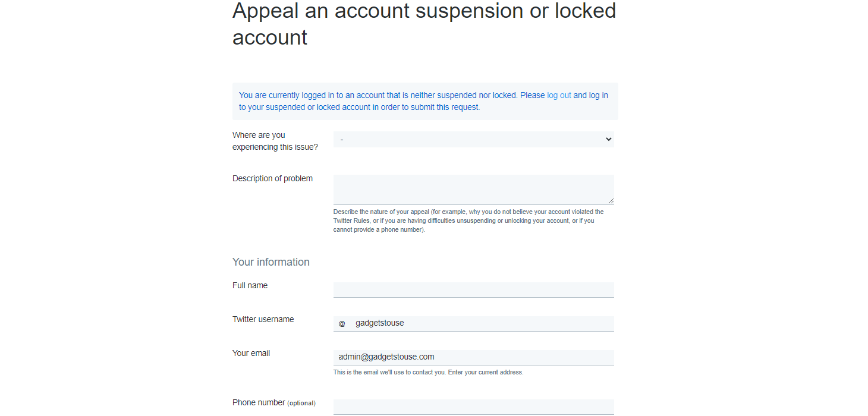
Task: Open the issue location dropdown
Action: (474, 139)
